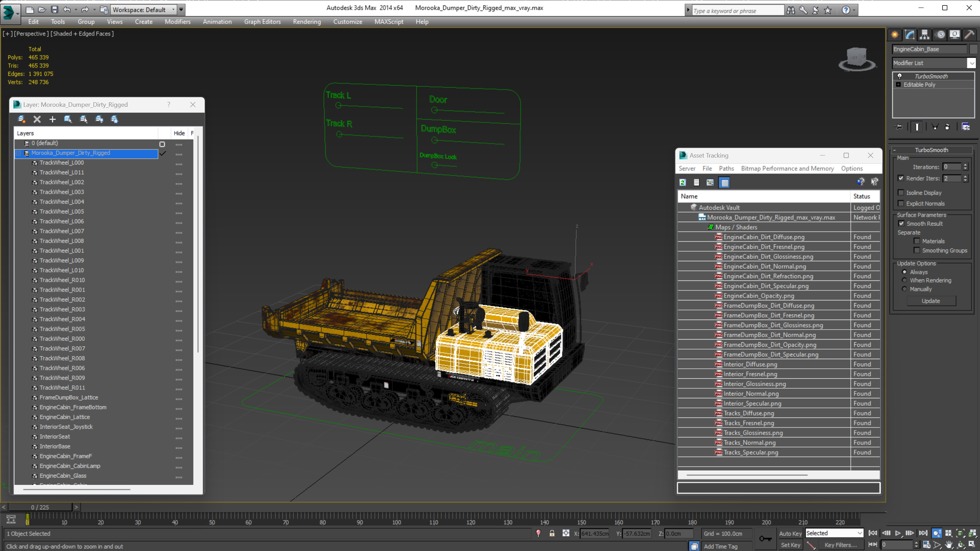Click Create New Layer icon in Layer dialog
Image resolution: width=980 pixels, height=551 pixels.
(21, 119)
